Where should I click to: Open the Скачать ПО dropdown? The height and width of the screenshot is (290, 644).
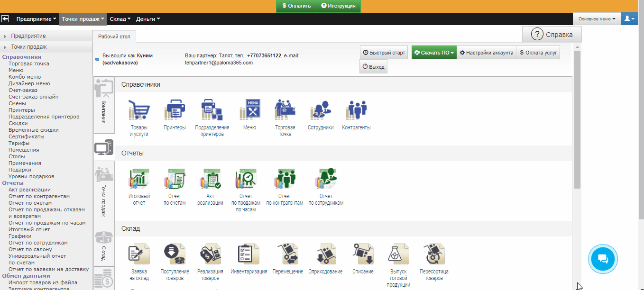click(434, 53)
